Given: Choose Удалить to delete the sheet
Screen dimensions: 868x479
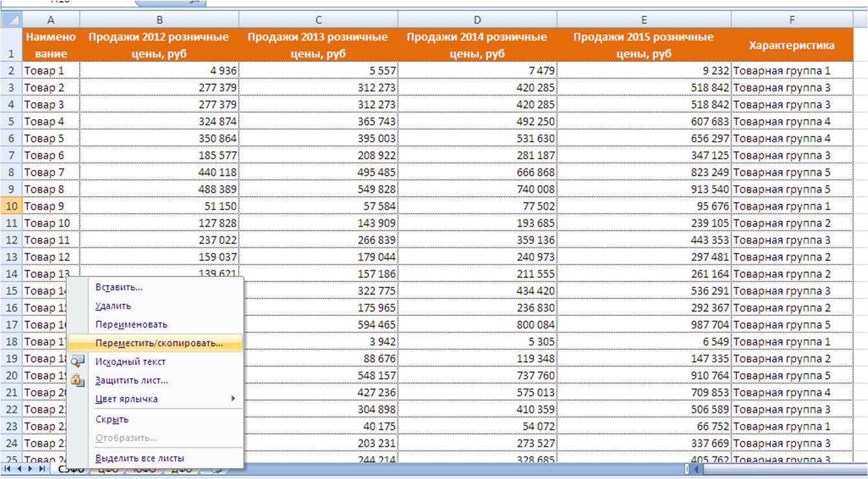Looking at the screenshot, I should [113, 306].
